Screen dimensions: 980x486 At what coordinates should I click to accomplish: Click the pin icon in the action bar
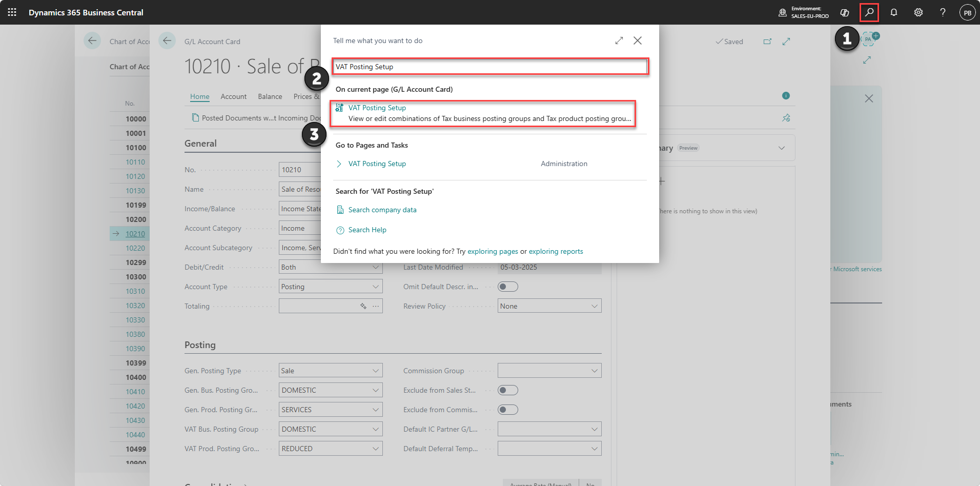coord(786,118)
